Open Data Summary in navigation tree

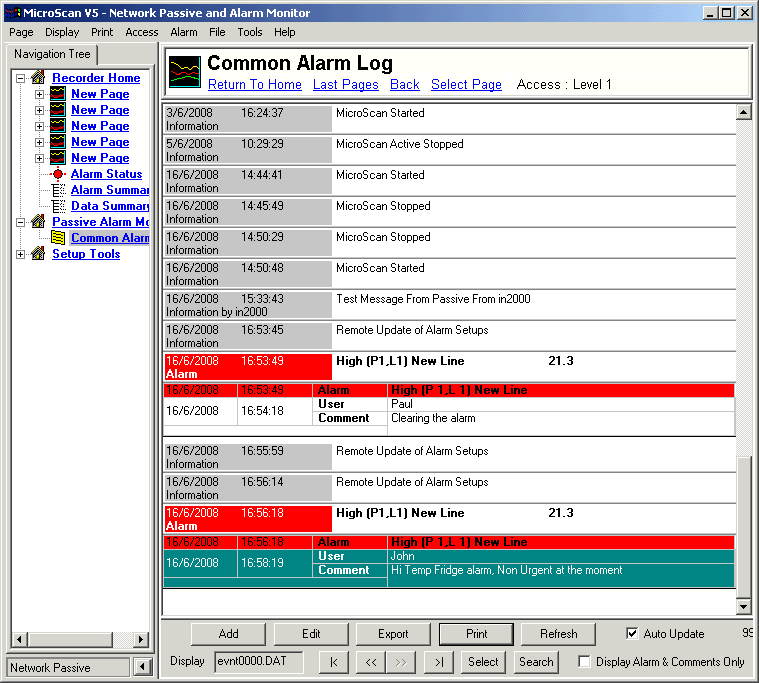[110, 206]
